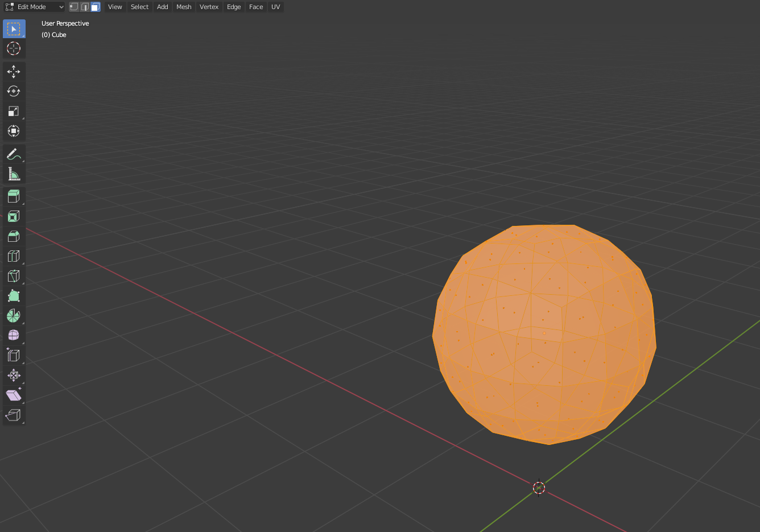
Task: Select the Move tool
Action: point(14,72)
